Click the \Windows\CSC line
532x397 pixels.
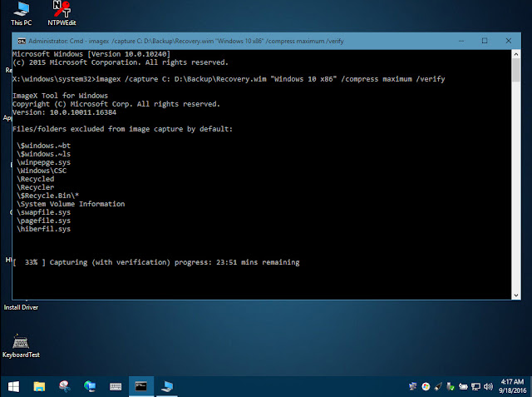42,171
